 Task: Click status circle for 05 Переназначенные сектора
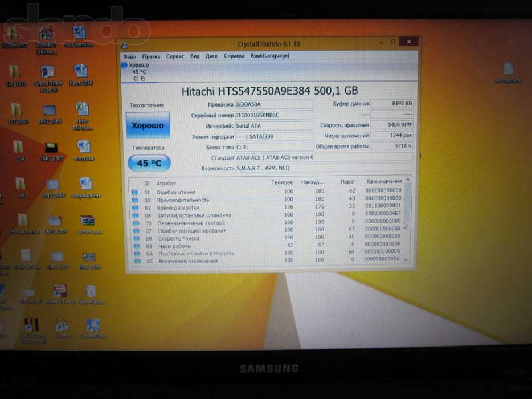[x=136, y=223]
